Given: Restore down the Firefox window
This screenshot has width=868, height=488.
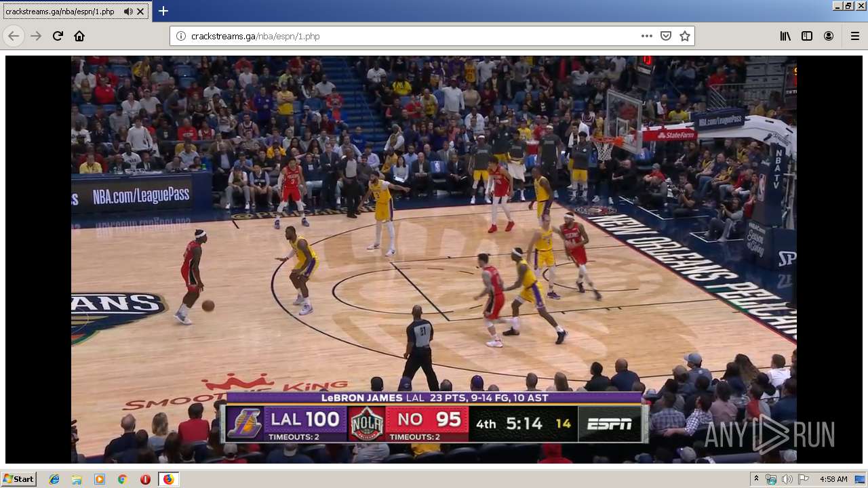Looking at the screenshot, I should [848, 5].
